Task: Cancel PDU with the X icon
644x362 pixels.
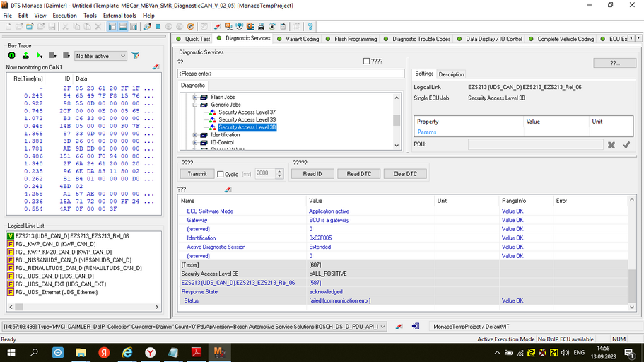Action: click(611, 145)
